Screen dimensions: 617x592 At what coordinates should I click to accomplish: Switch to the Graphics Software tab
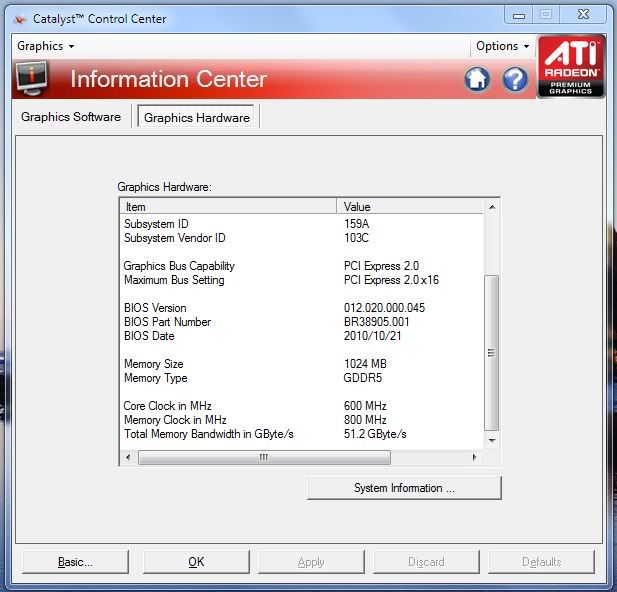coord(71,117)
